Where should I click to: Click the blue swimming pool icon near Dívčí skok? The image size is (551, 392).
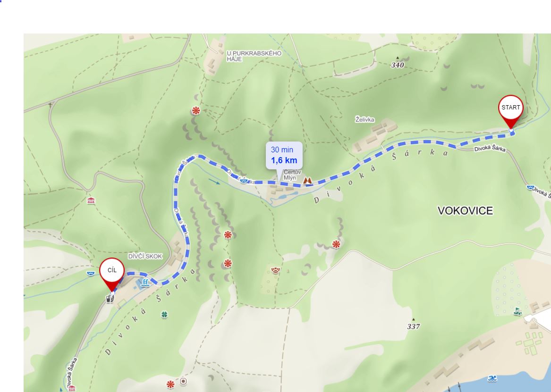pyautogui.click(x=145, y=283)
